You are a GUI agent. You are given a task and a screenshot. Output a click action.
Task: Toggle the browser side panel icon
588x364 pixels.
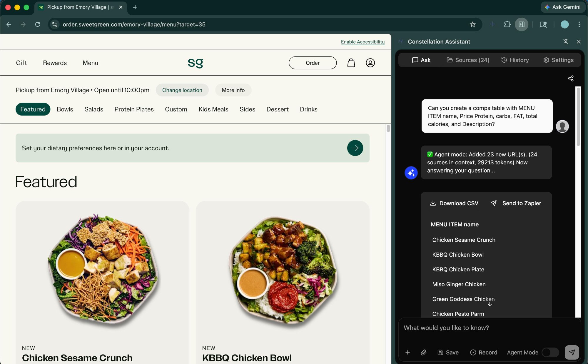click(x=522, y=24)
